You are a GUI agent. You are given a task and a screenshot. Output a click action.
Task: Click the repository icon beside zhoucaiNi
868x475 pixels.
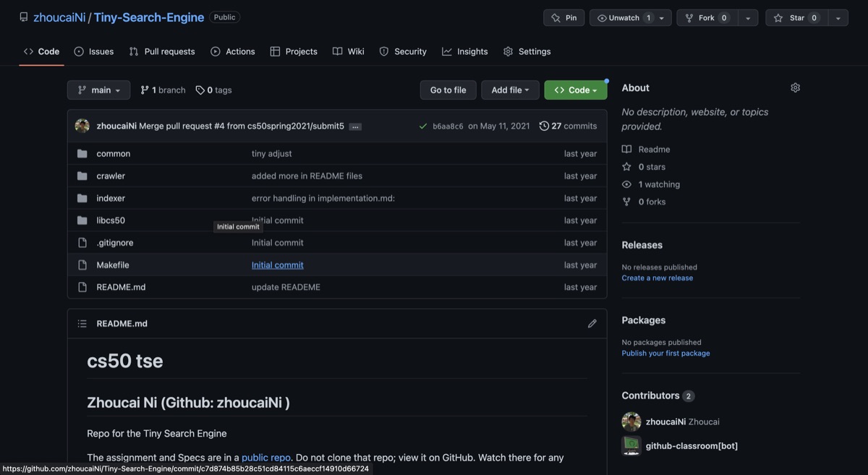click(24, 17)
